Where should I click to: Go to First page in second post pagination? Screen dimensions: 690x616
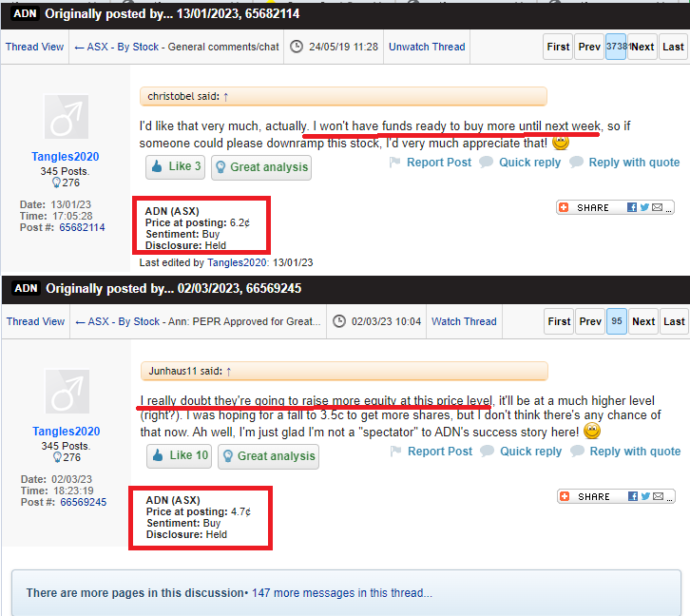[x=559, y=321]
